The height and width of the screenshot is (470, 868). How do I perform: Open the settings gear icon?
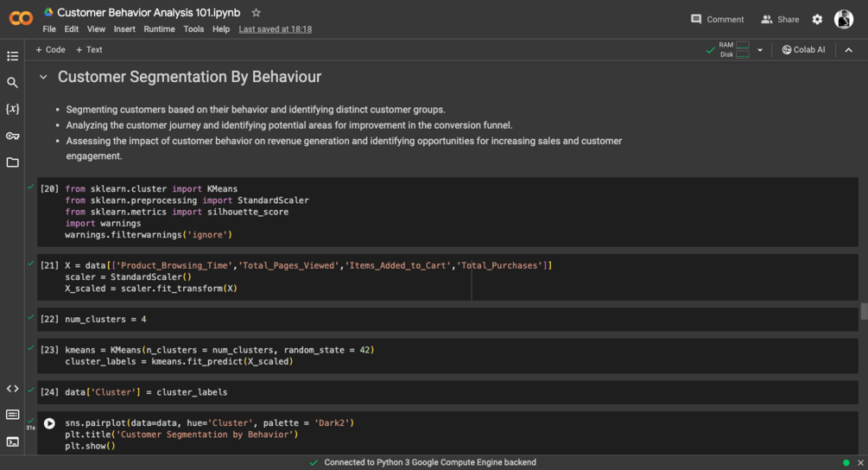click(x=817, y=19)
